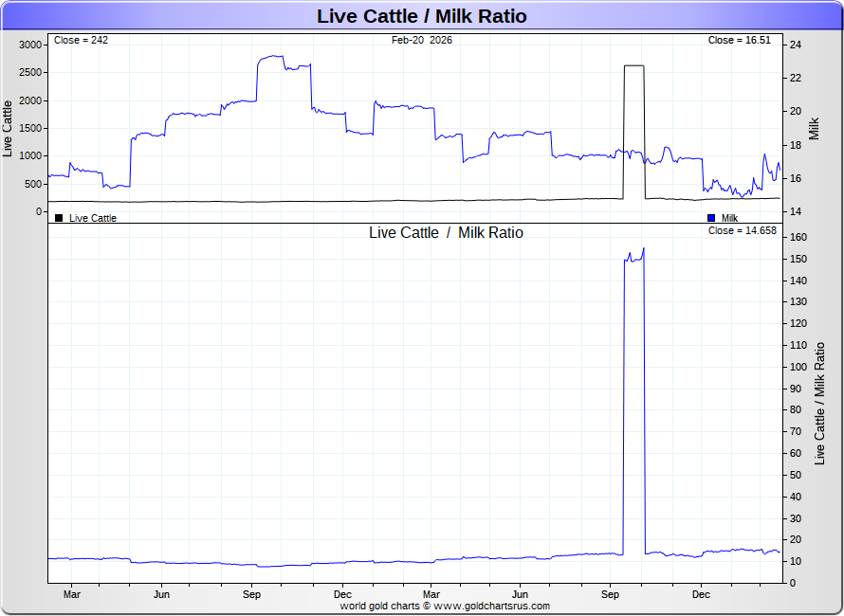This screenshot has height=616, width=844.
Task: Click the 'Close = 14.658' ratio value
Action: [x=742, y=230]
